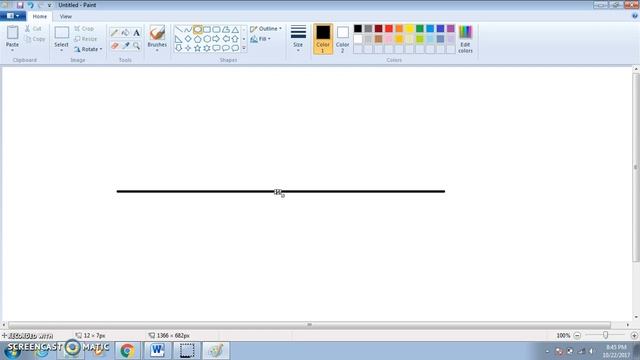Select the Magnifier tool

136,46
